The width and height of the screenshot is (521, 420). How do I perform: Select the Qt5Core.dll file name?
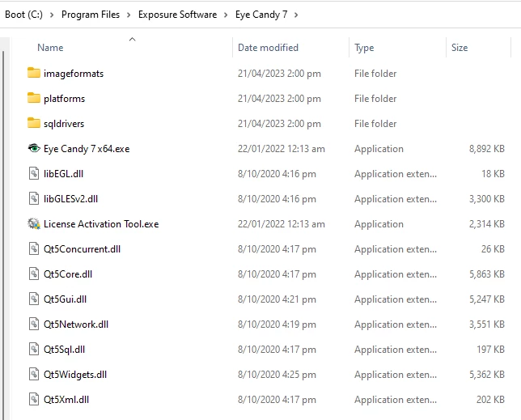pos(68,274)
